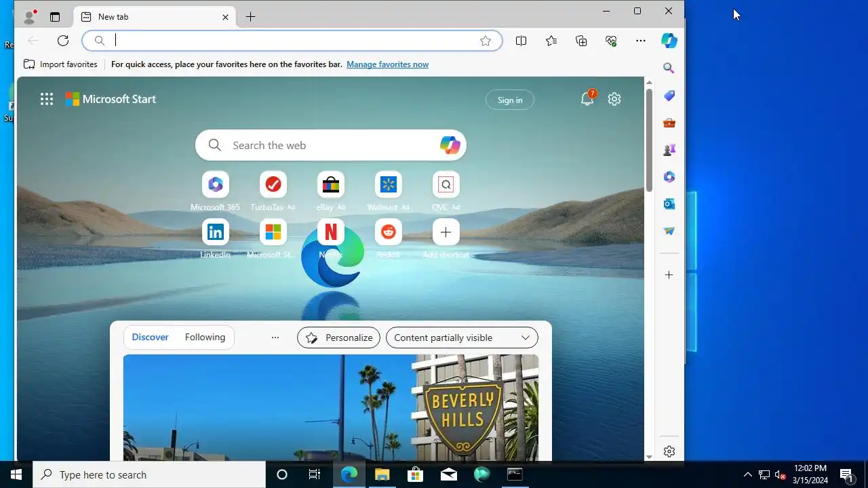Open sidebar Tools briefcase icon

(669, 123)
